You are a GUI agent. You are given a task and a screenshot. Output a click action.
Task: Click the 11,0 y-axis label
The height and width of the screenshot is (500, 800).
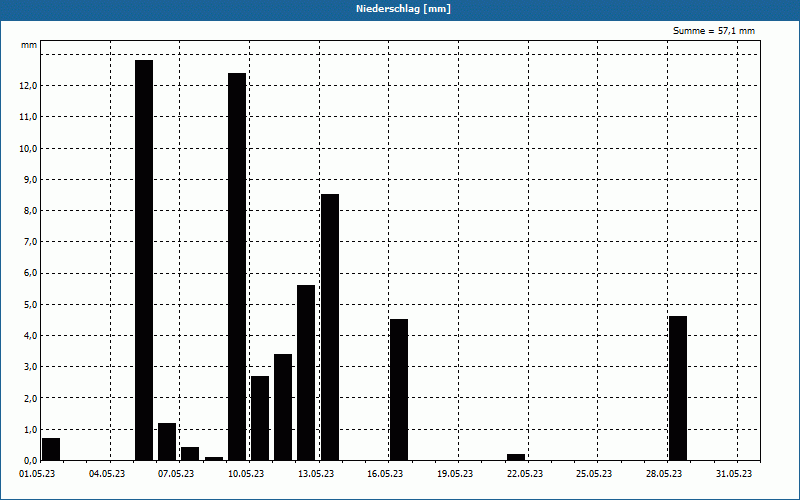pos(29,117)
